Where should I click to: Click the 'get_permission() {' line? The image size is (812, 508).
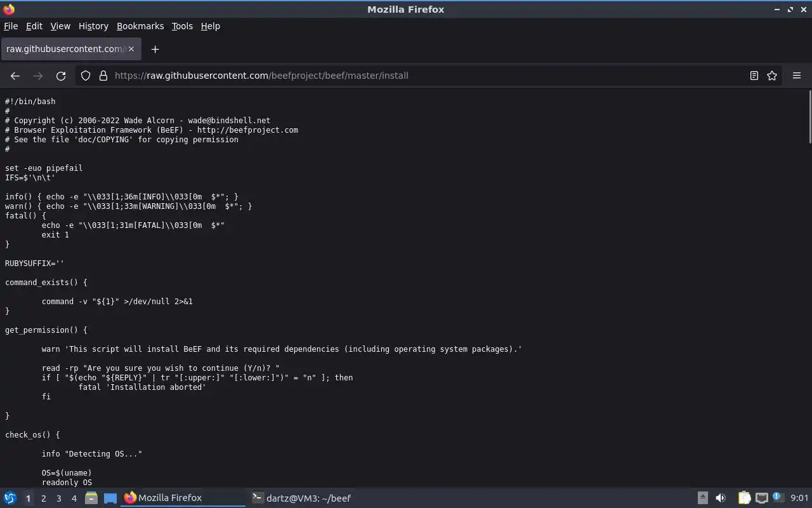[x=46, y=330]
